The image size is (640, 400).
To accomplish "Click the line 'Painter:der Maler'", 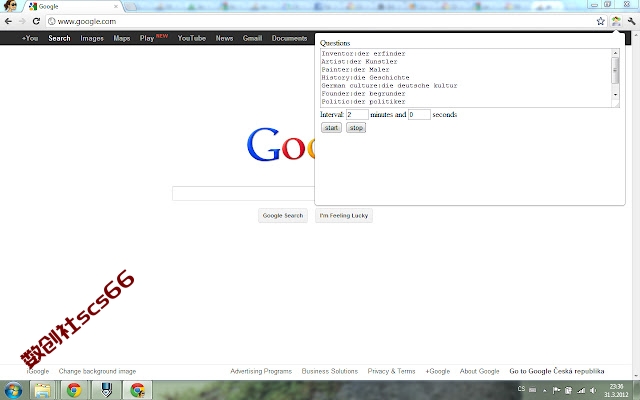I will pyautogui.click(x=355, y=70).
